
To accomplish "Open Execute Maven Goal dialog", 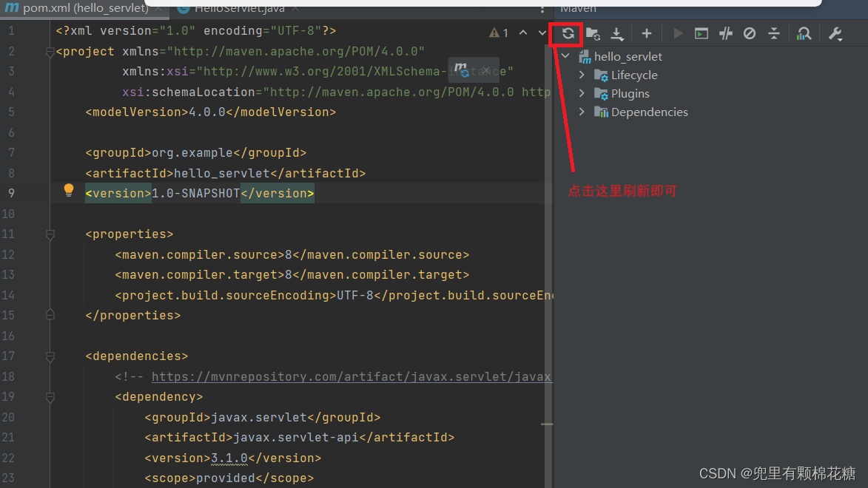I will [x=702, y=34].
